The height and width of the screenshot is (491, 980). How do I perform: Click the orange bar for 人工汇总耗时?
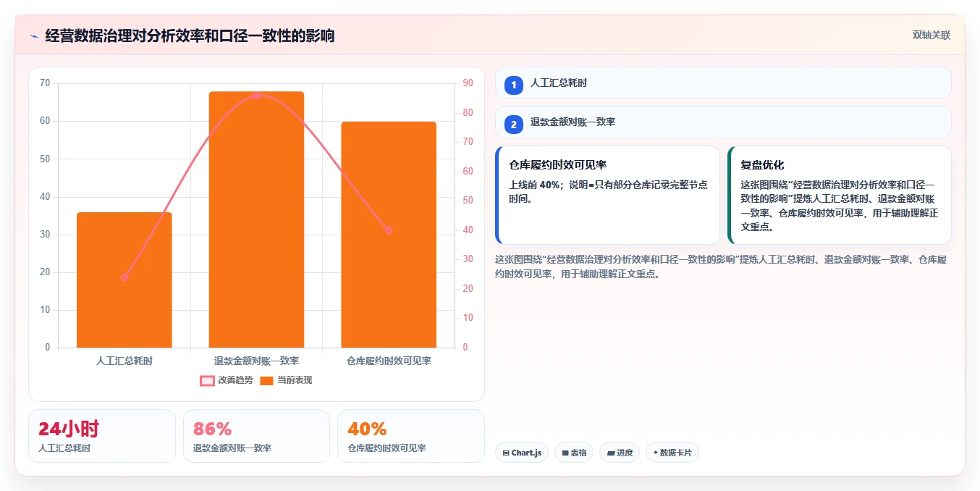click(x=124, y=280)
